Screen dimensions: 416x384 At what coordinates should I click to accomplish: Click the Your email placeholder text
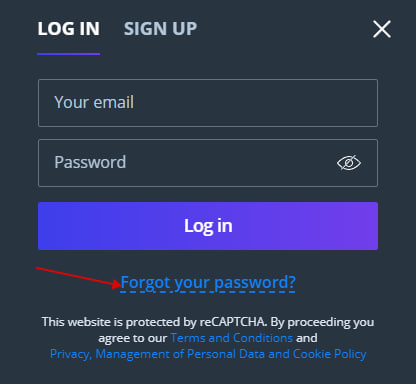[94, 102]
